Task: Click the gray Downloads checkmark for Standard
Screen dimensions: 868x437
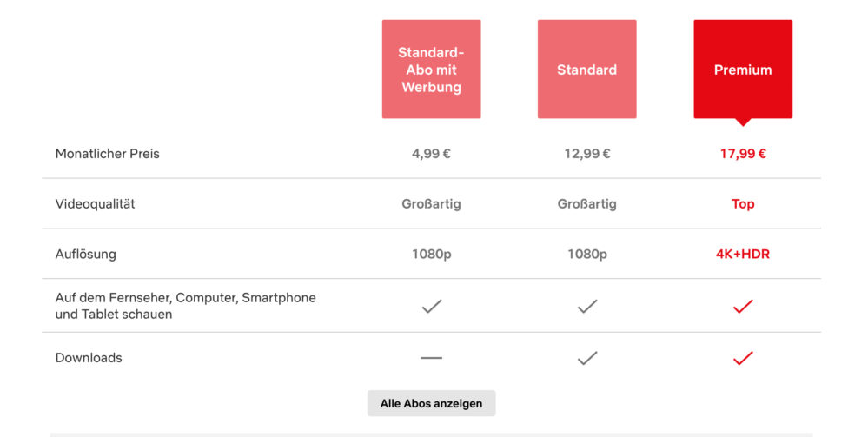Action: pos(586,358)
